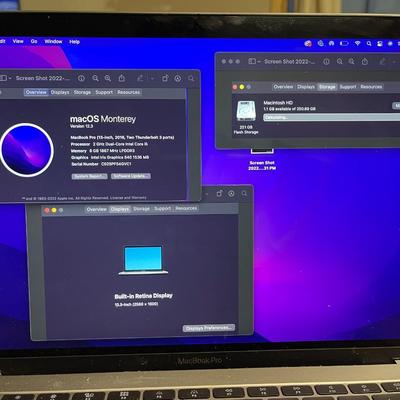Image resolution: width=400 pixels, height=400 pixels.
Task: Select Resources tab in Macintosh HD storage window
Action: (x=371, y=87)
